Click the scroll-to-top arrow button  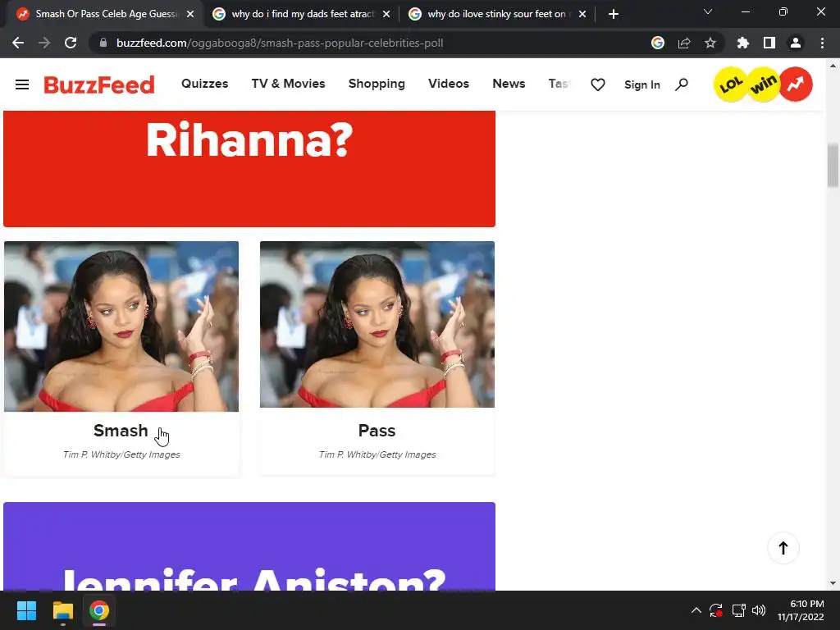[x=783, y=547]
